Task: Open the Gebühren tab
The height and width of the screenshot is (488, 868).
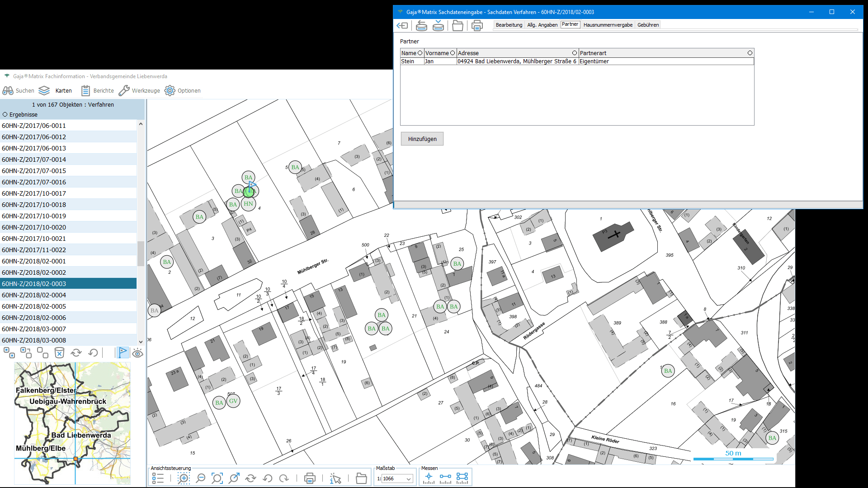Action: pos(648,25)
